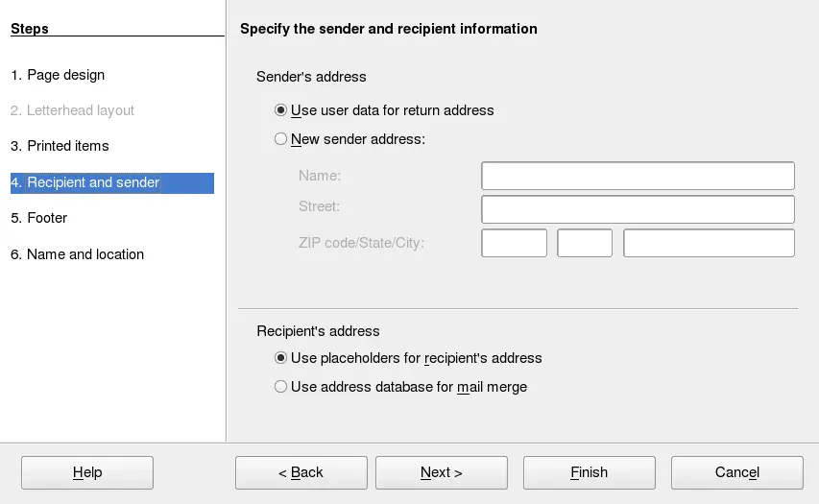Choose the New sender address option
Image resolution: width=819 pixels, height=504 pixels.
(x=281, y=139)
